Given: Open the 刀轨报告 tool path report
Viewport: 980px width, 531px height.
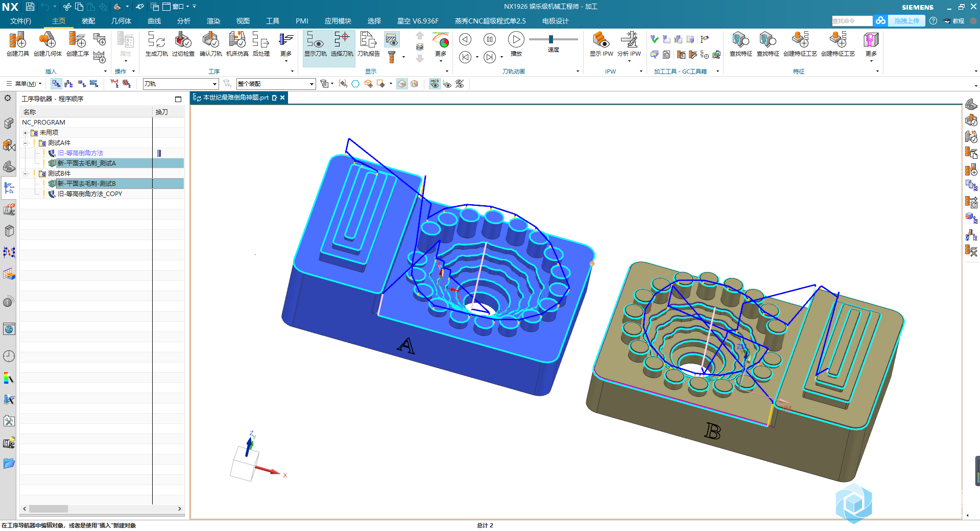Looking at the screenshot, I should click(x=368, y=43).
